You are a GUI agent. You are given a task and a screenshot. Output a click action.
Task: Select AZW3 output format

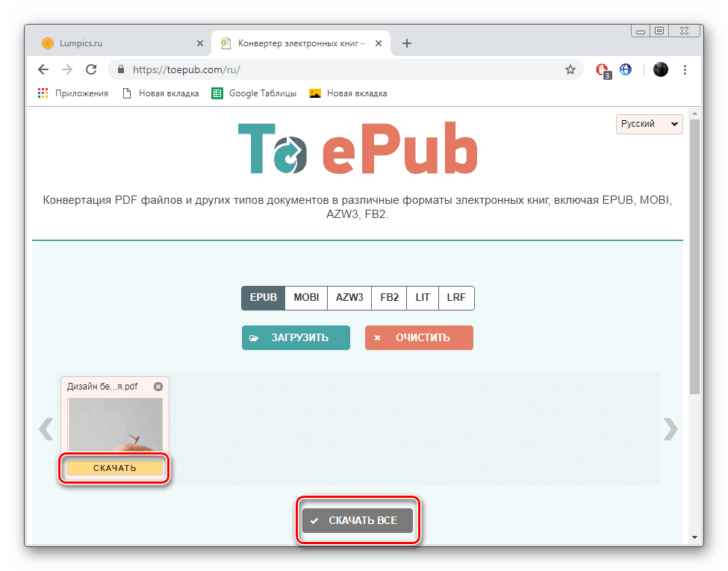click(x=349, y=298)
